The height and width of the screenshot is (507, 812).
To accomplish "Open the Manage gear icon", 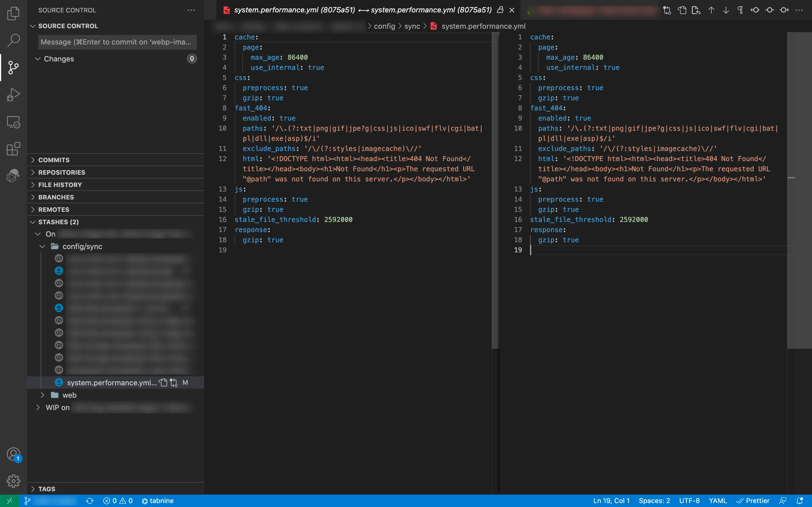I will tap(14, 481).
